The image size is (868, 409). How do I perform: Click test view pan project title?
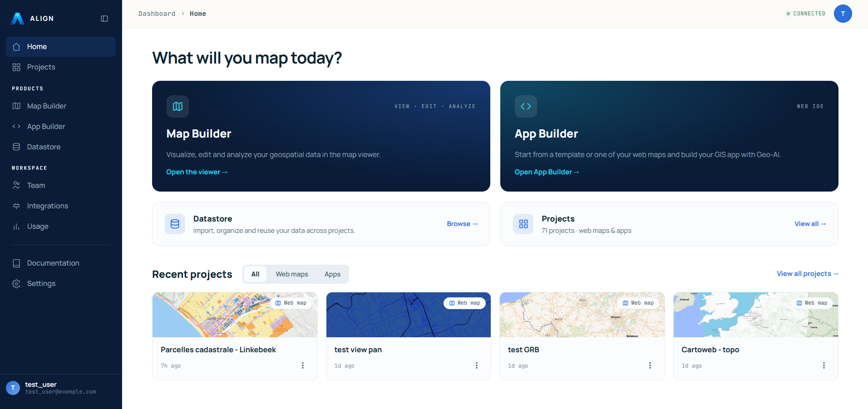(358, 350)
